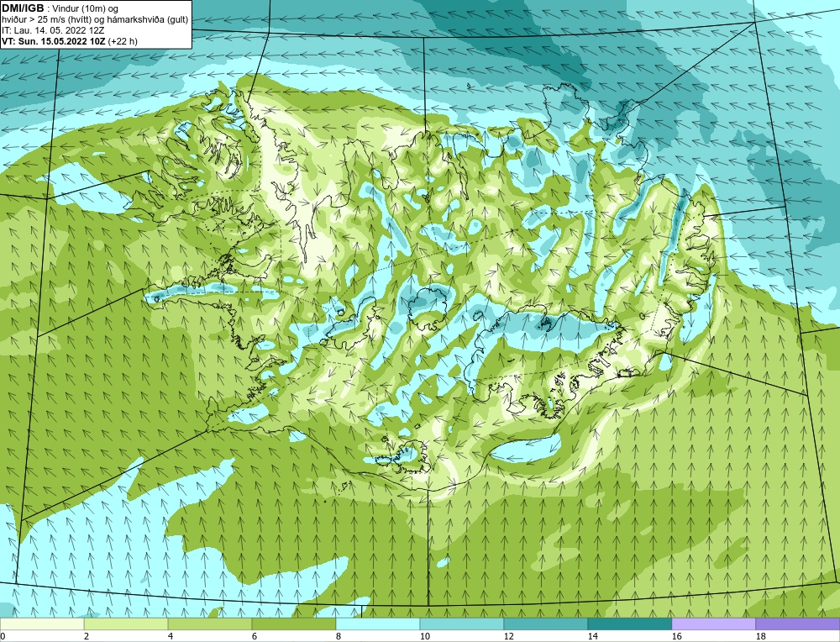Click the 'IT: Lau. 14. 05. 2022 12Z' line
Screen dimensions: 840x642
tap(53, 30)
